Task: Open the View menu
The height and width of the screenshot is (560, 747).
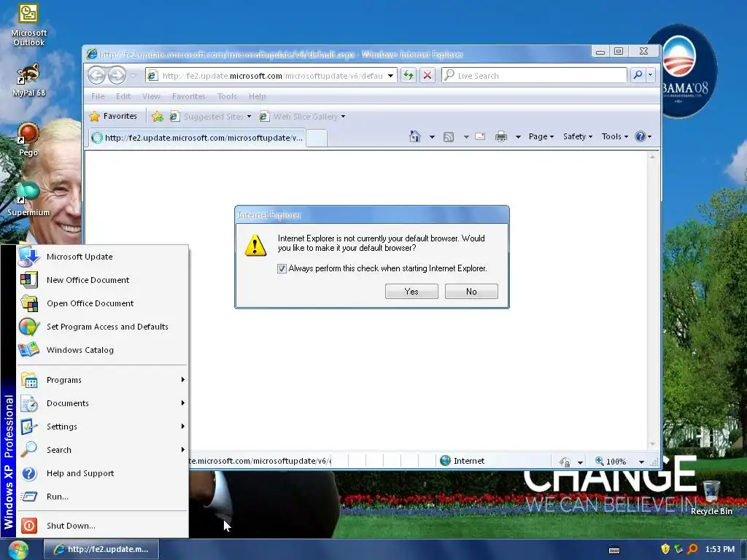Action: coord(151,96)
